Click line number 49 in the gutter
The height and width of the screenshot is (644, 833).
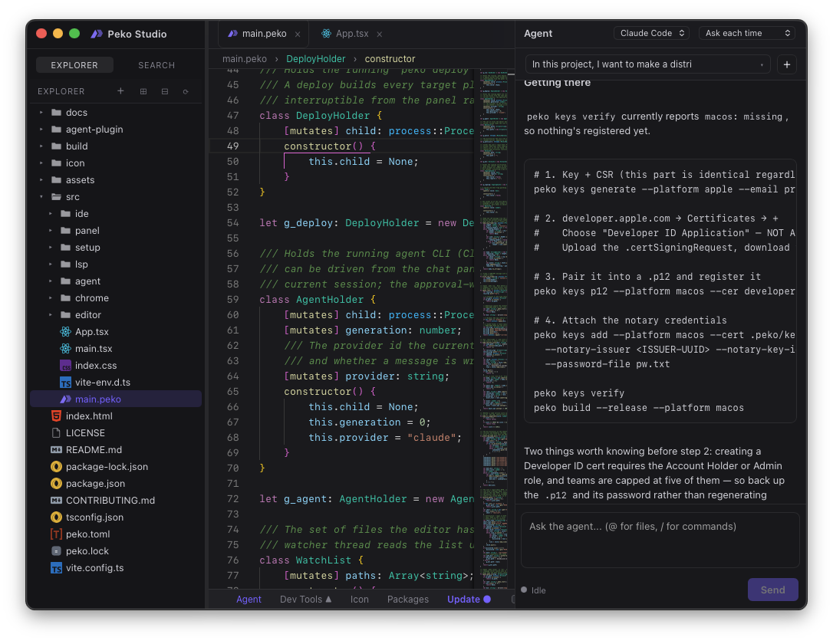232,146
